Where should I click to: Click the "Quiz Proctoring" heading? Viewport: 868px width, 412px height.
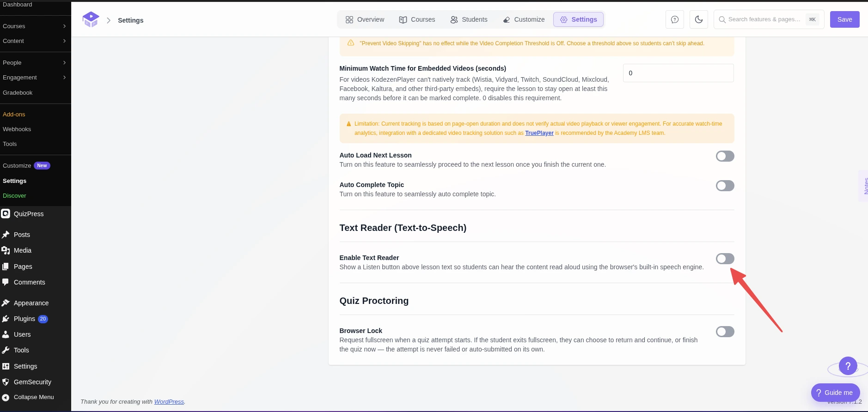[374, 301]
